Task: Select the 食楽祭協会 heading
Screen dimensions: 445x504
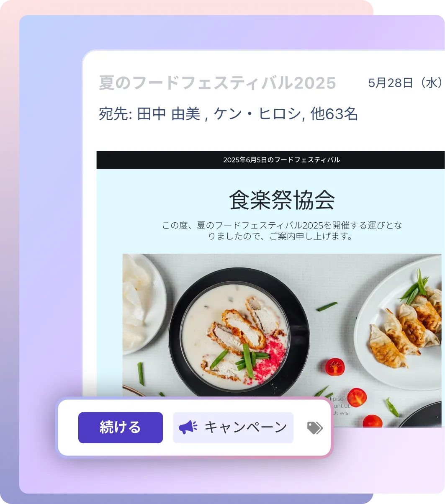Action: point(282,200)
